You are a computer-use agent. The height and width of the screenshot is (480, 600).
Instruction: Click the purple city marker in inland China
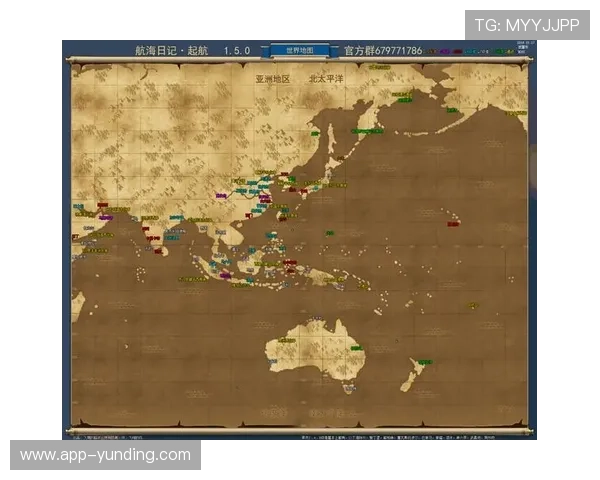tap(221, 195)
